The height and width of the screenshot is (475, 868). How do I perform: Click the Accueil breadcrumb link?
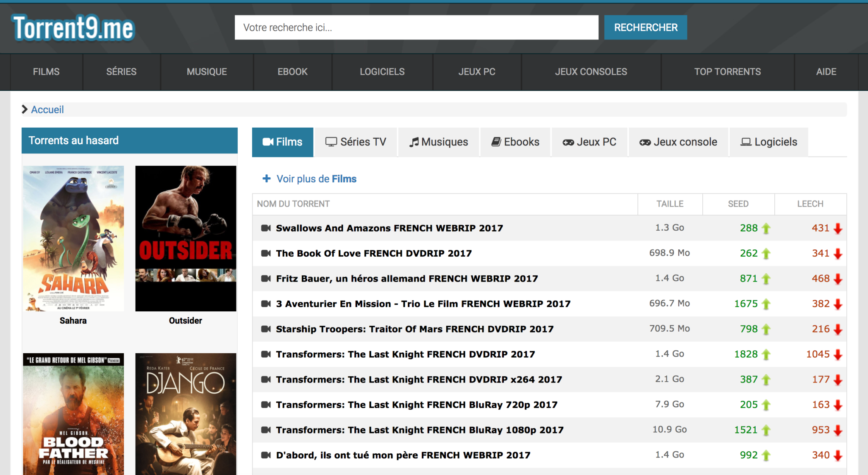click(x=47, y=109)
